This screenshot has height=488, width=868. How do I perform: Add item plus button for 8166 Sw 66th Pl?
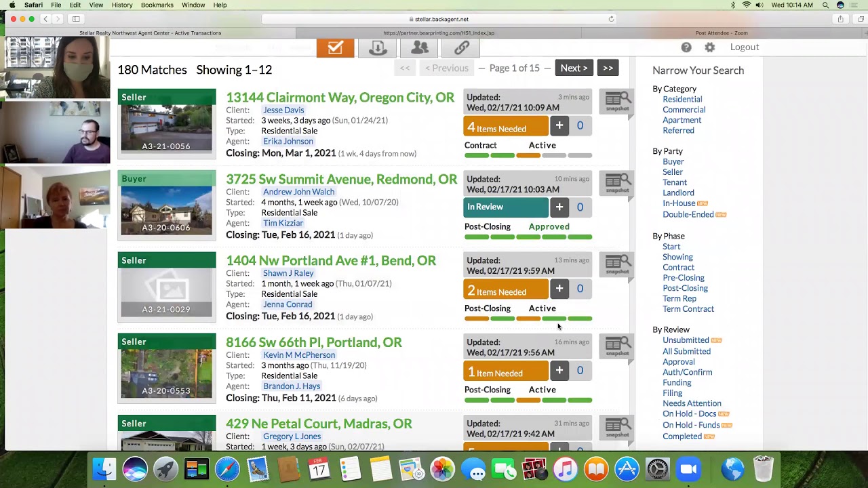point(559,370)
